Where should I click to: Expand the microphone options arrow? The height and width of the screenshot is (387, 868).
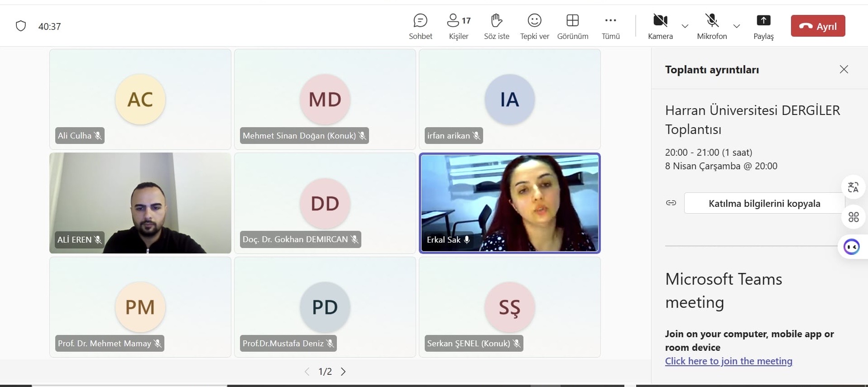737,26
